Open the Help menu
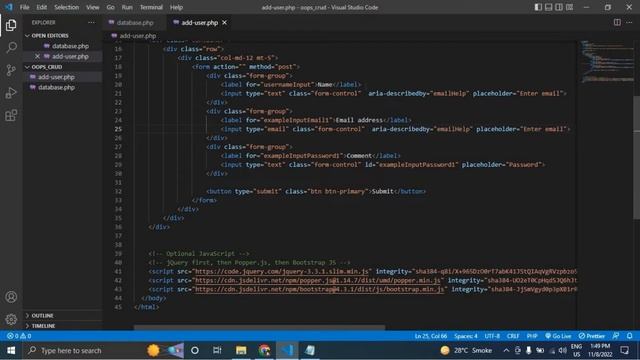The width and height of the screenshot is (640, 360). pyautogui.click(x=176, y=7)
